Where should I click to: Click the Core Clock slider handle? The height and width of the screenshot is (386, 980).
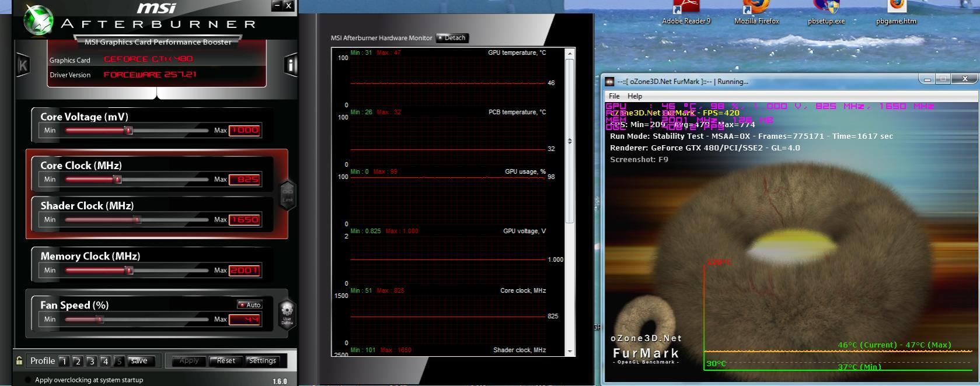[x=117, y=180]
